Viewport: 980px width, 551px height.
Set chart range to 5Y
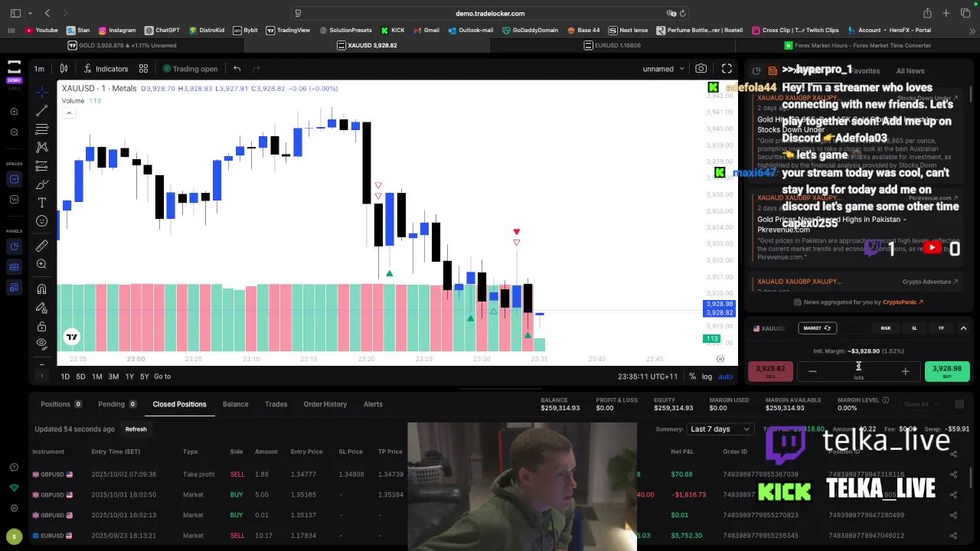[144, 377]
